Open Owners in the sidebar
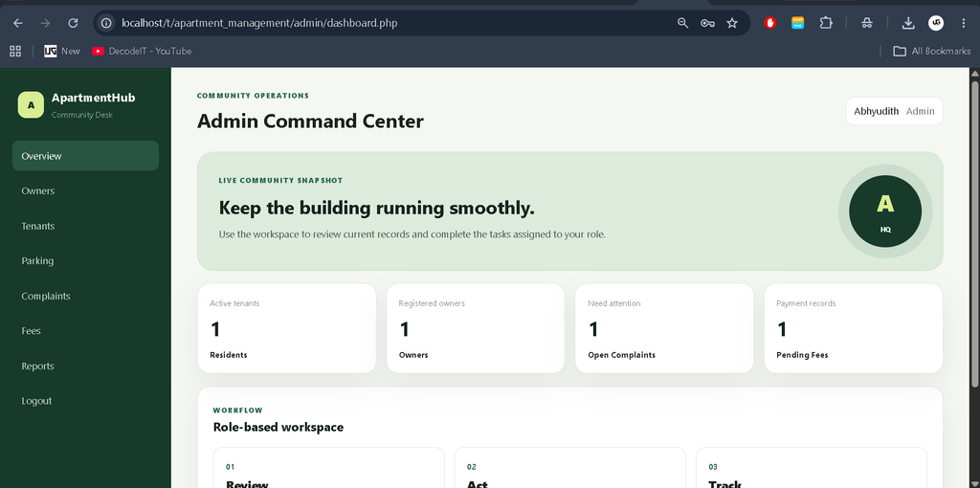This screenshot has width=980, height=488. tap(85, 190)
